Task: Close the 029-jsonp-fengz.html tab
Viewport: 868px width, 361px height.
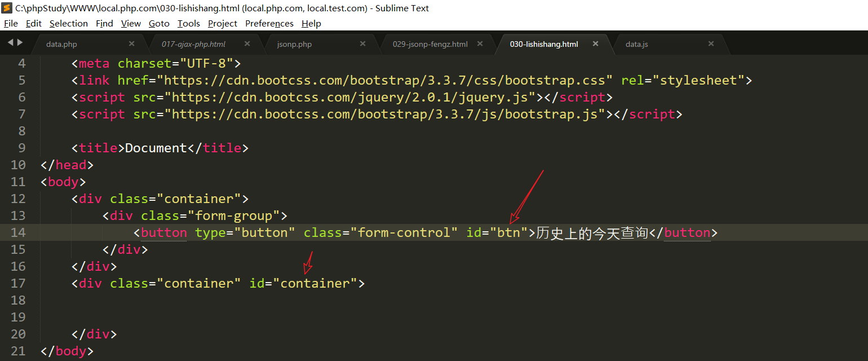Action: point(480,44)
